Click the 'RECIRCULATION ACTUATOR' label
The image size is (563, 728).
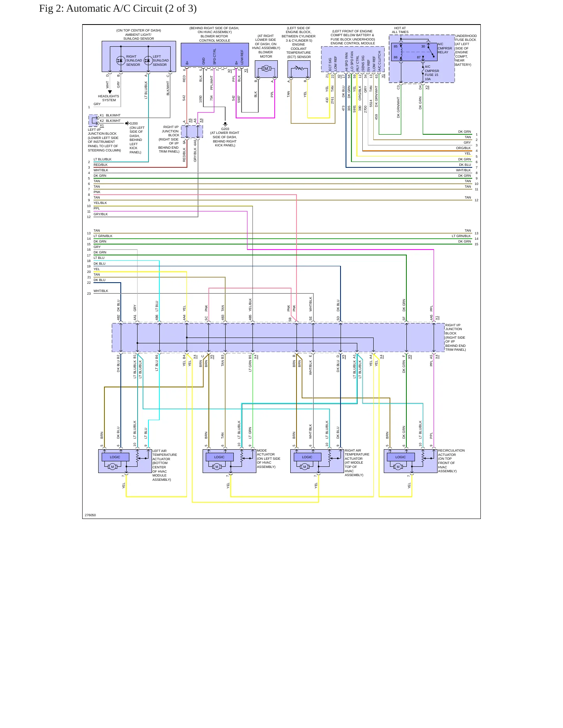click(x=451, y=452)
